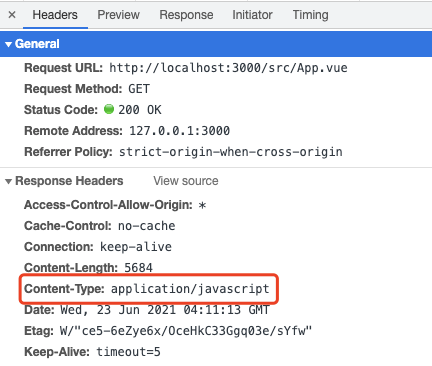Screen dimensions: 432x366
Task: Open the Response tab
Action: coord(186,15)
